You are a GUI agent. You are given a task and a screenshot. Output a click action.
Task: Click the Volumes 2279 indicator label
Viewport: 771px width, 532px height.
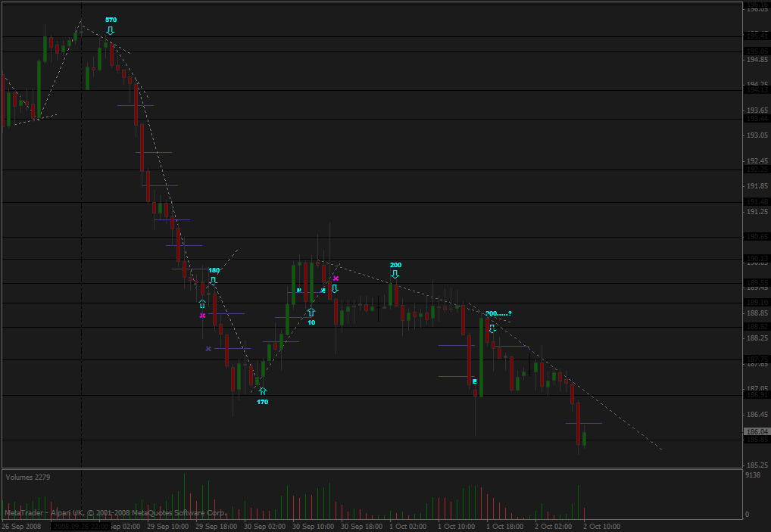28,477
